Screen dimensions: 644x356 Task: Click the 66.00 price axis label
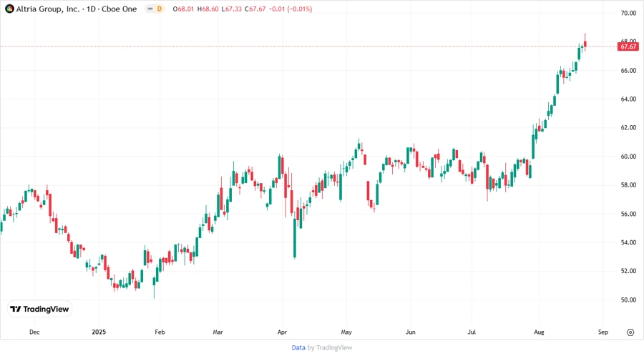tap(628, 71)
